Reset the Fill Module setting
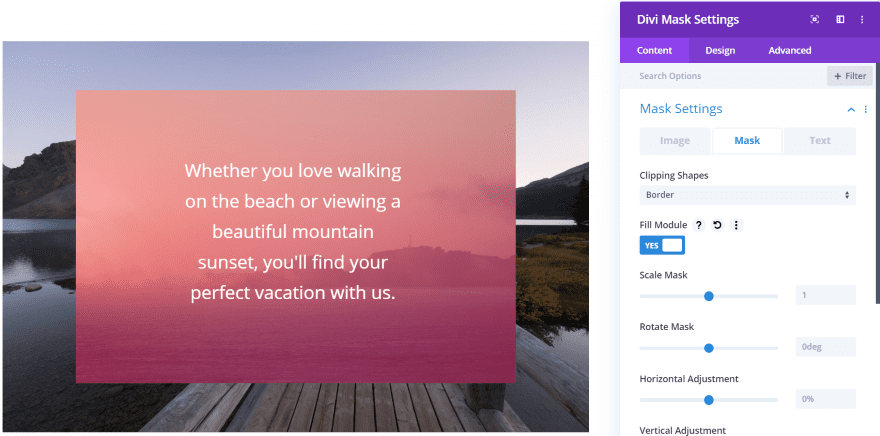The image size is (880, 436). tap(718, 226)
